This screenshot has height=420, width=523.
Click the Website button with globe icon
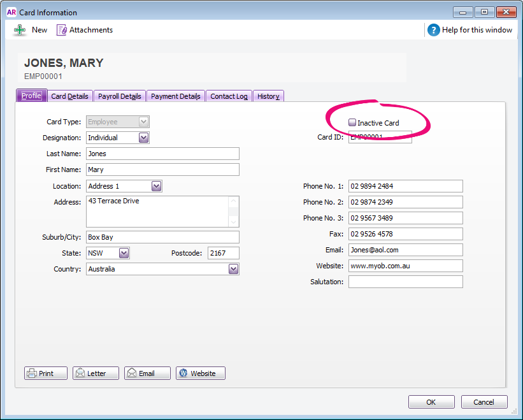[200, 373]
